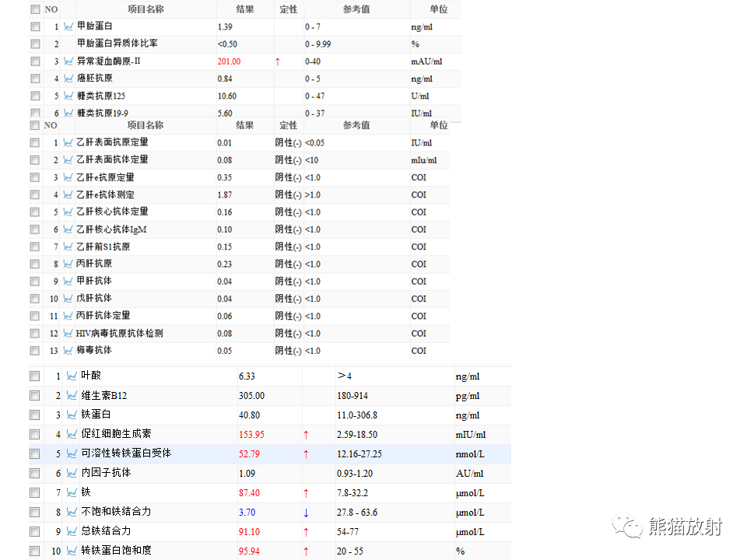Click the 糖类抗原19-9 item name
This screenshot has width=747, height=560.
point(103,113)
